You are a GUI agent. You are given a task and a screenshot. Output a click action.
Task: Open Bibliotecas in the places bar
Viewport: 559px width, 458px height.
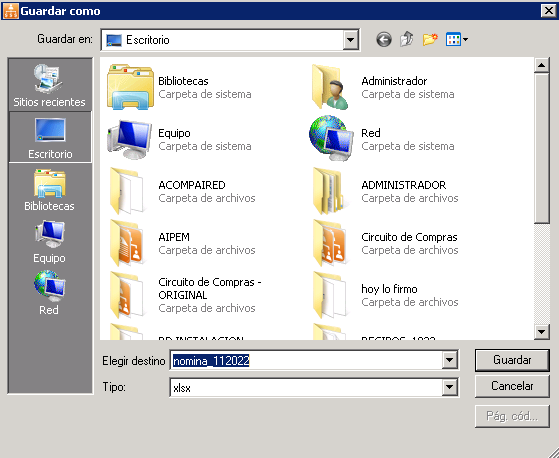(50, 190)
